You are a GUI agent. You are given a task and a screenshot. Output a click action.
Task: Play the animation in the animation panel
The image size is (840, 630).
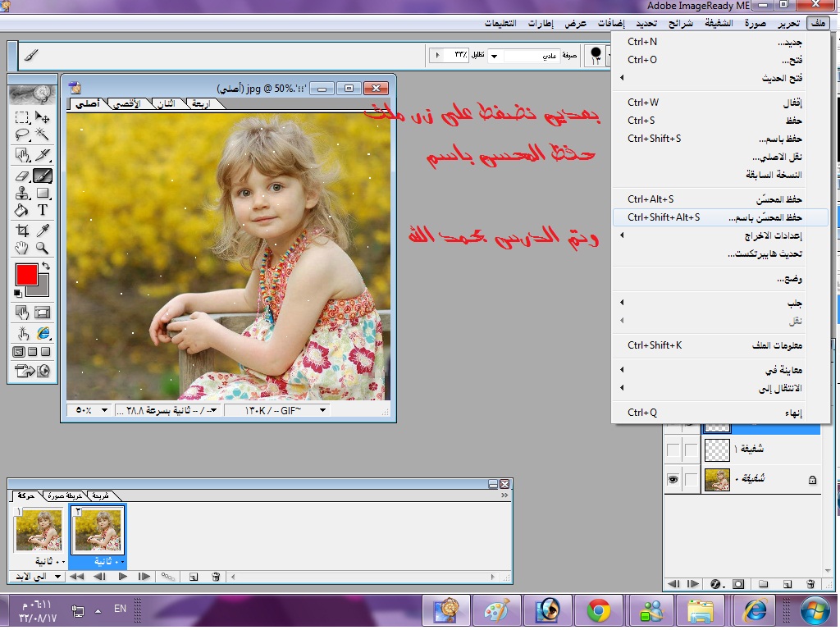(123, 577)
